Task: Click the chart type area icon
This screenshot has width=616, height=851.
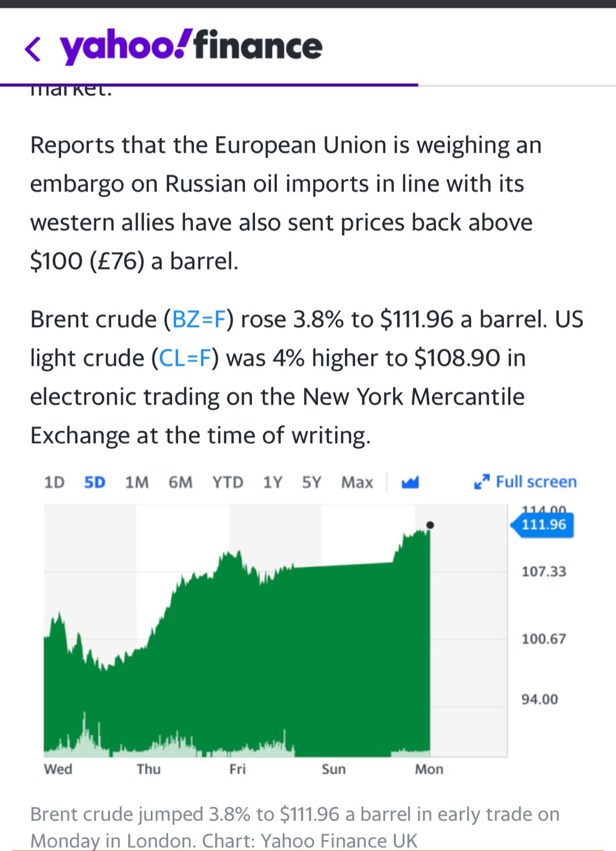Action: (x=410, y=482)
